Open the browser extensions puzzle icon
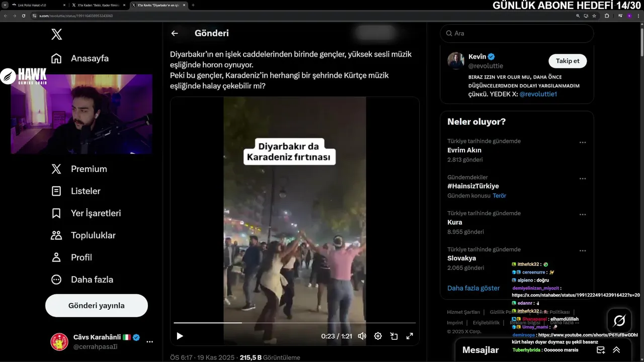Screen dimensions: 644x362 607,16
